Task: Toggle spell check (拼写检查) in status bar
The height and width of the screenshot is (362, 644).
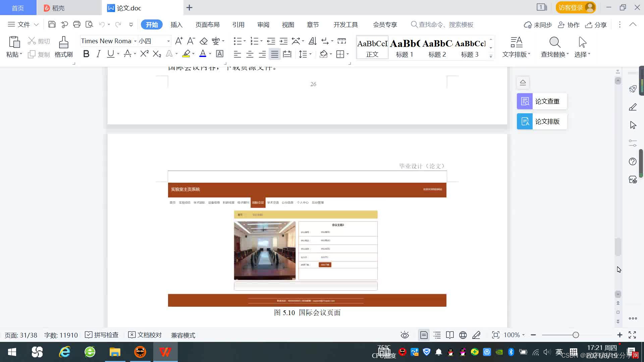Action: pos(102,335)
